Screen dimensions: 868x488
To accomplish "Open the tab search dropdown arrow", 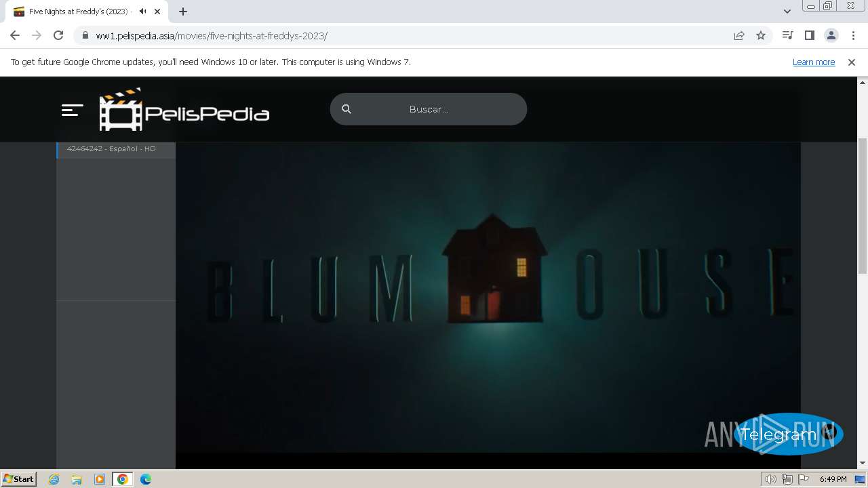I will pyautogui.click(x=787, y=12).
